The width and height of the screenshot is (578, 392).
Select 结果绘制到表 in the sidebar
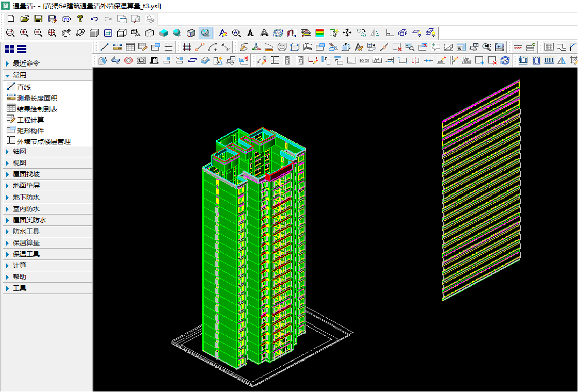click(32, 109)
